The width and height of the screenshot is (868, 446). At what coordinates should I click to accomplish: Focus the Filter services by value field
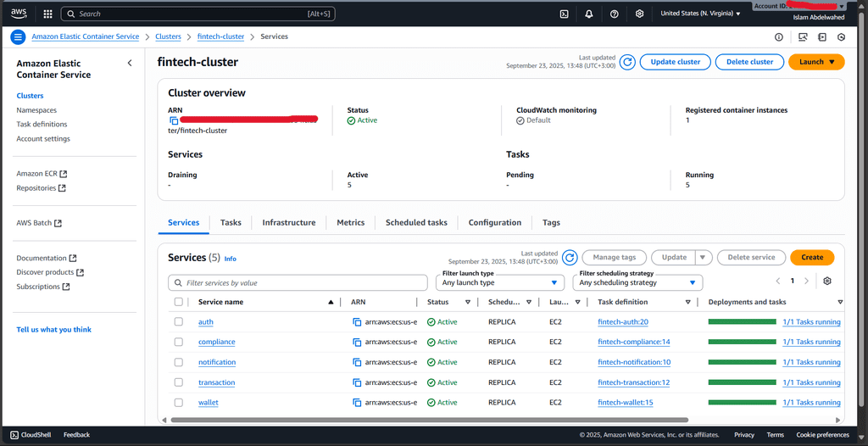(298, 282)
